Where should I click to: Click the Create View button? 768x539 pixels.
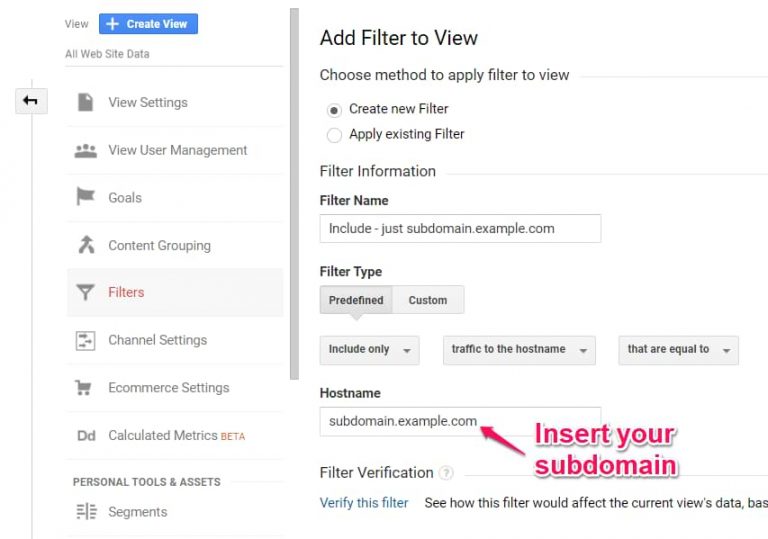148,24
